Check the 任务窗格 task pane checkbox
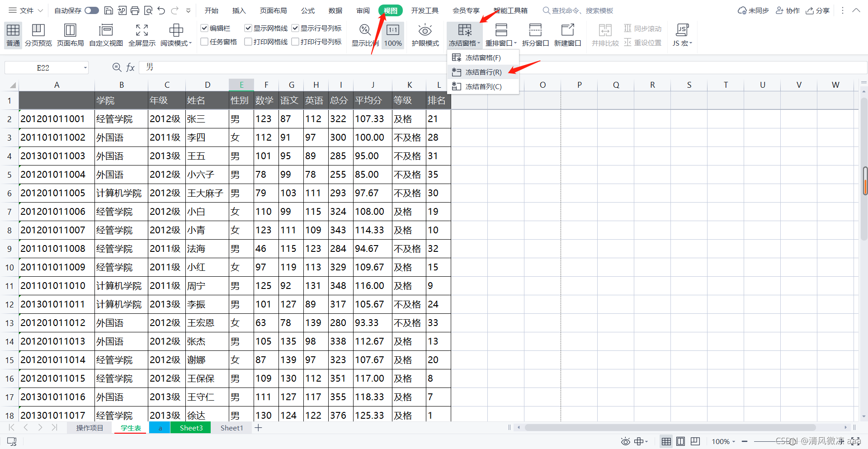 click(x=204, y=42)
